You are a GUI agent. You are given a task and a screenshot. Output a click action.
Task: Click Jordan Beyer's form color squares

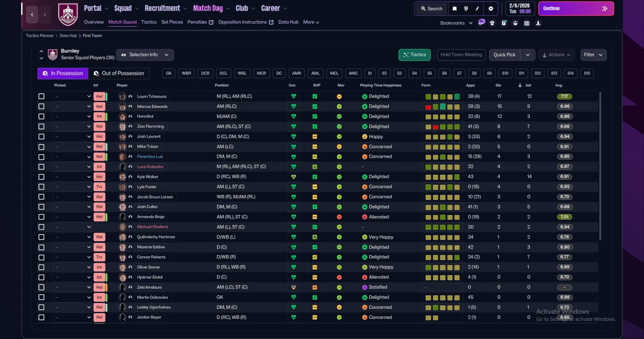pos(432,317)
